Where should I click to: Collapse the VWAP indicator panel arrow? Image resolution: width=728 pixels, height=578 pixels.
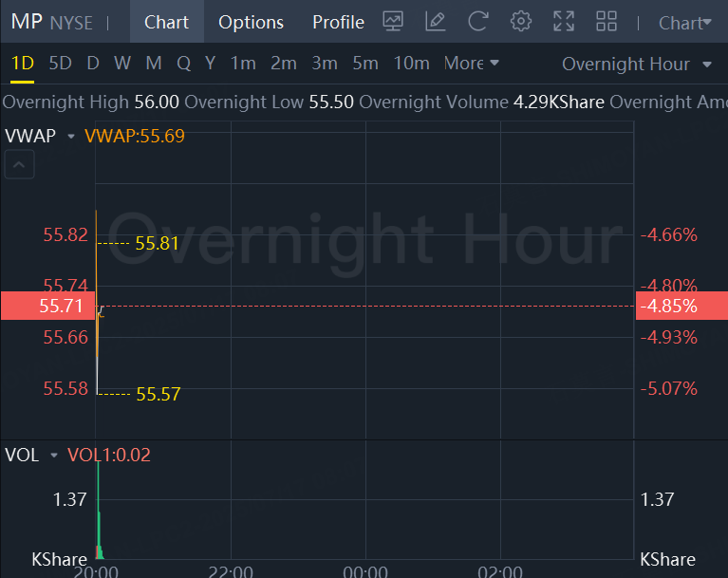coord(21,165)
